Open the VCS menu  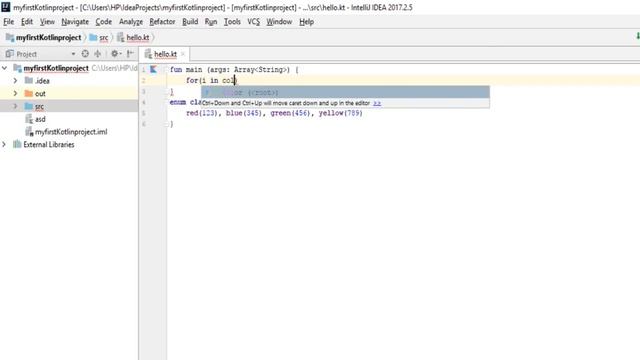point(253,22)
